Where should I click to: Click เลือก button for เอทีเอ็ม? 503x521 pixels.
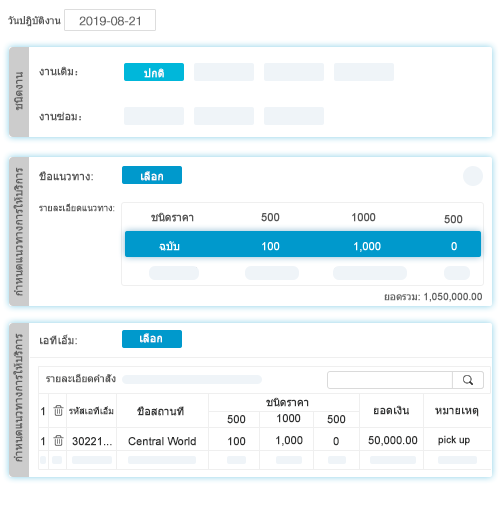152,339
